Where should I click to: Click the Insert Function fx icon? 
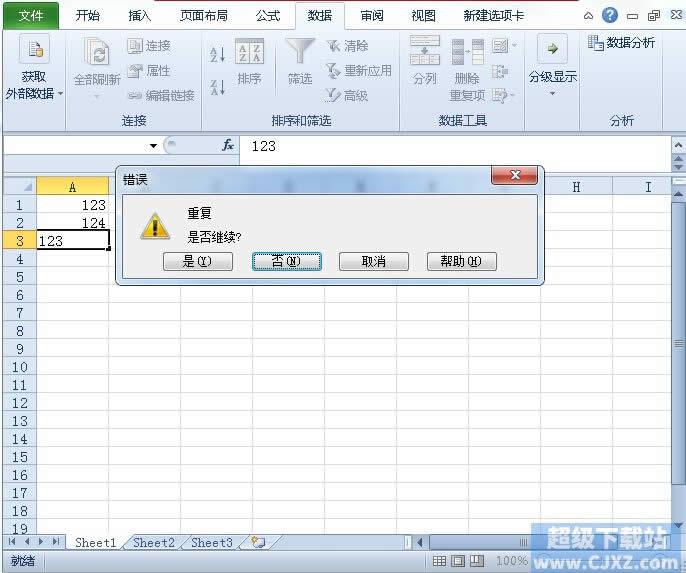tap(227, 146)
